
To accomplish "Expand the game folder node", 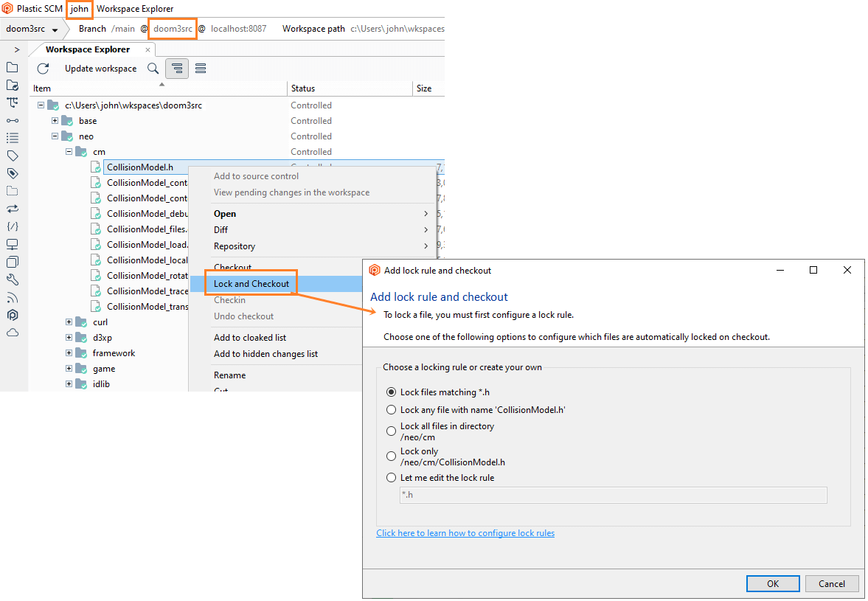I will coord(69,369).
